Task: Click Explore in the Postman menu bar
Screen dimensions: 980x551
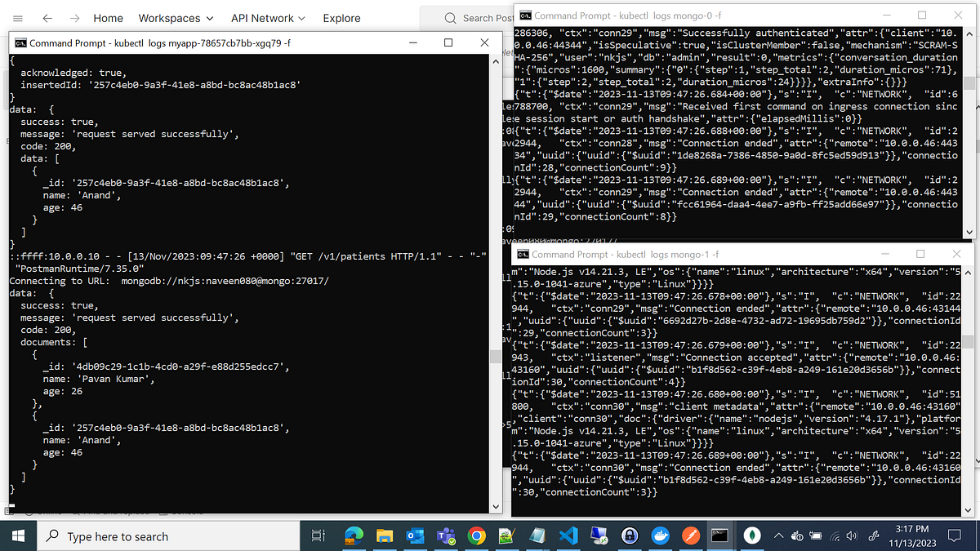Action: click(x=341, y=17)
